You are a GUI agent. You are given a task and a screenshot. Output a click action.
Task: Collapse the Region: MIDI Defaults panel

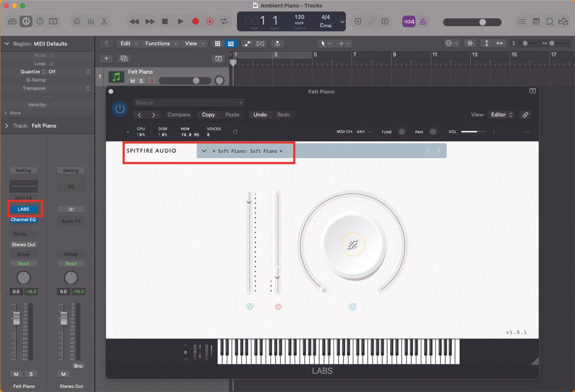[x=7, y=44]
